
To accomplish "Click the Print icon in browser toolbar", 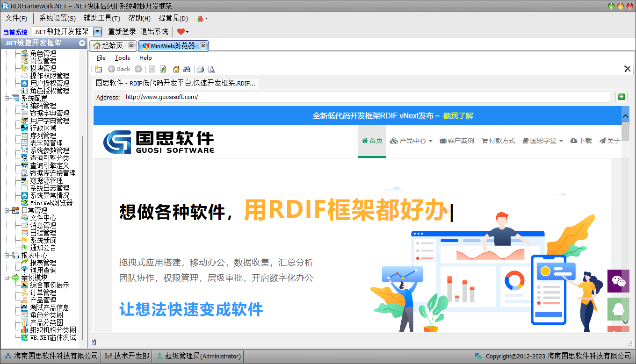I will (x=200, y=69).
